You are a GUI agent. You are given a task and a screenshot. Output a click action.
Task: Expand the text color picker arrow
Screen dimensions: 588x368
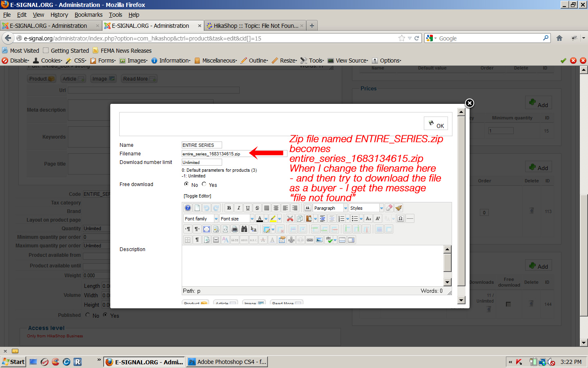[266, 219]
